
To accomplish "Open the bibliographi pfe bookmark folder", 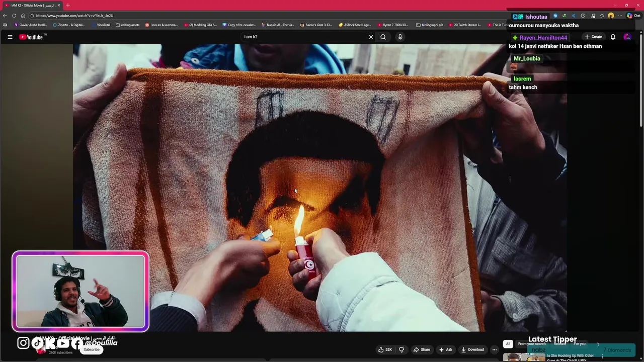I will coord(430,25).
